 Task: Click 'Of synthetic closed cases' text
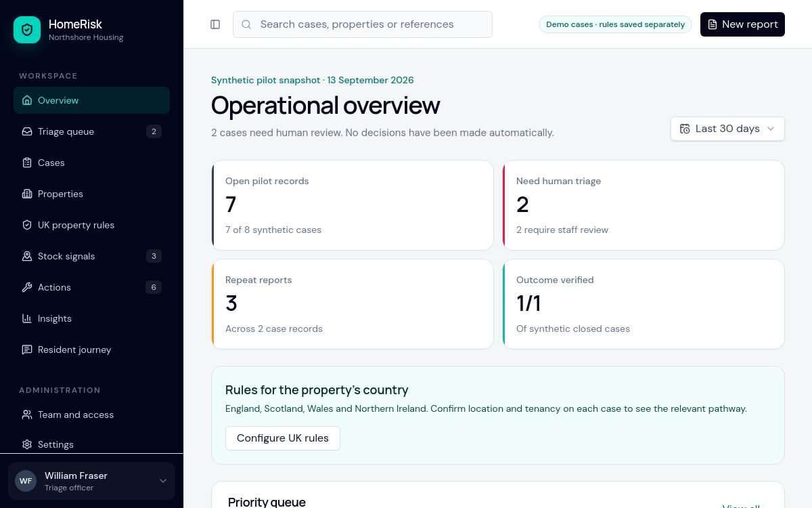tap(573, 329)
